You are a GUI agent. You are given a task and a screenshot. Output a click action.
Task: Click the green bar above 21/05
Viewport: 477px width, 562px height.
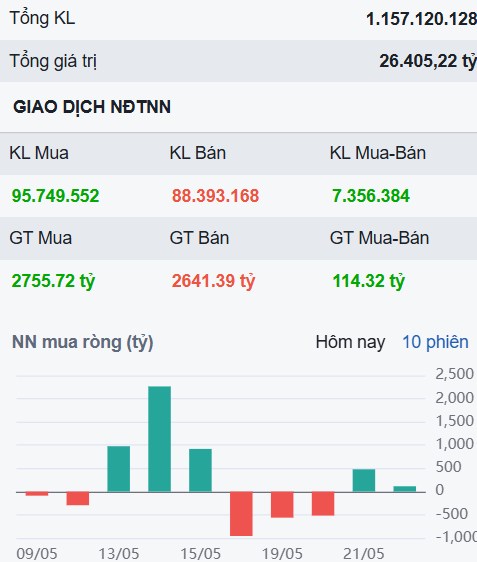point(364,480)
